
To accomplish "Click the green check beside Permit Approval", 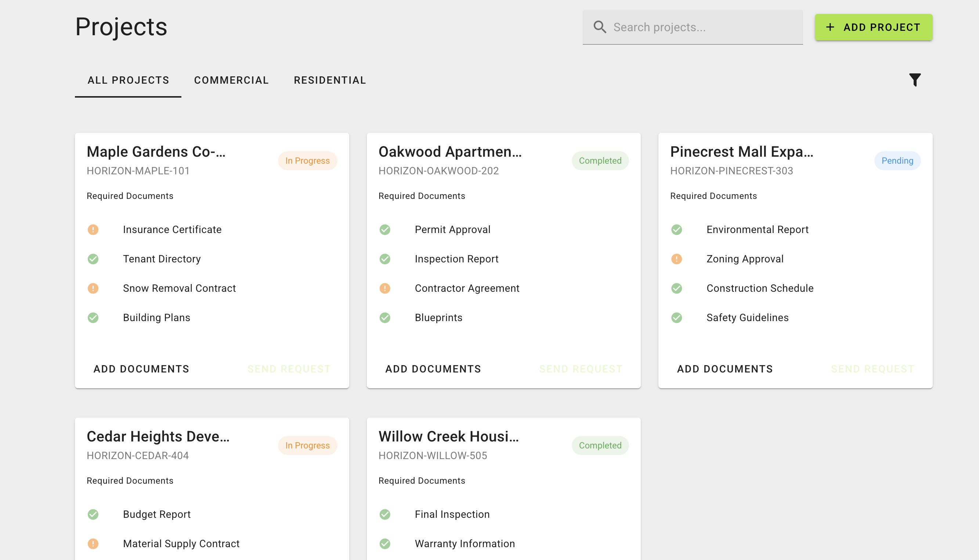I will pos(385,230).
